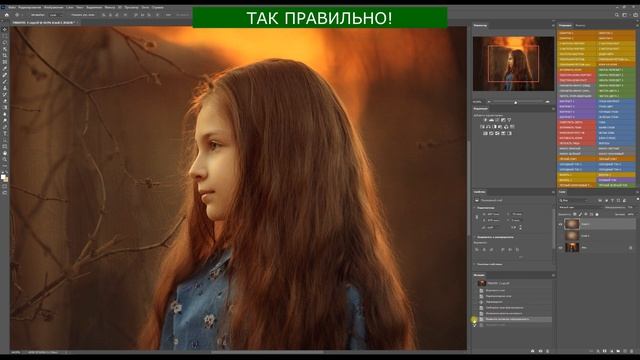Click the Home icon in options bar
Image resolution: width=640 pixels, height=360 pixels.
[x=7, y=15]
